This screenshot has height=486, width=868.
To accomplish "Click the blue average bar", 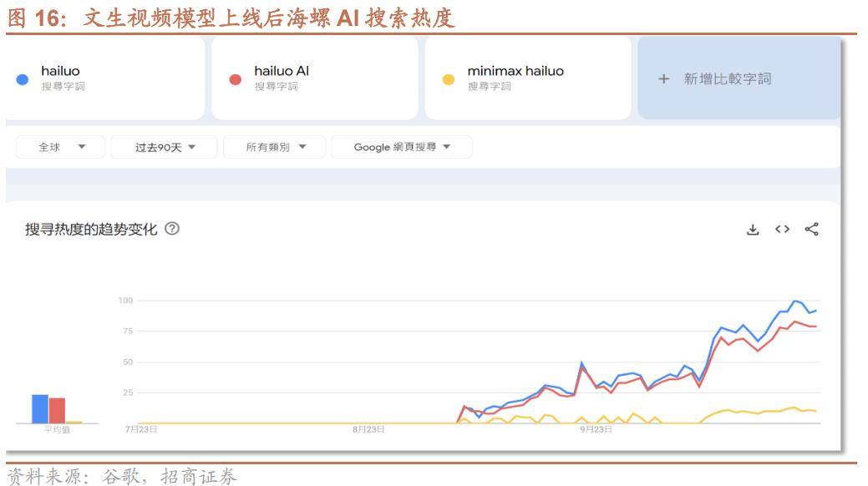I will point(40,409).
